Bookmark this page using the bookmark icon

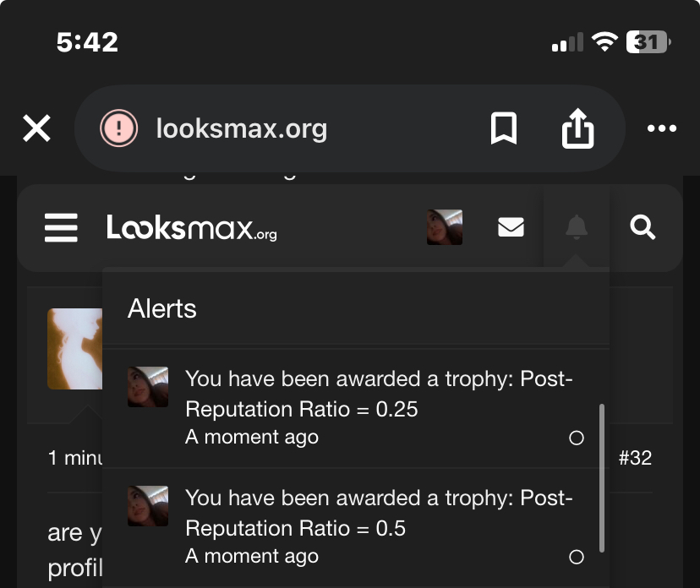(x=504, y=128)
